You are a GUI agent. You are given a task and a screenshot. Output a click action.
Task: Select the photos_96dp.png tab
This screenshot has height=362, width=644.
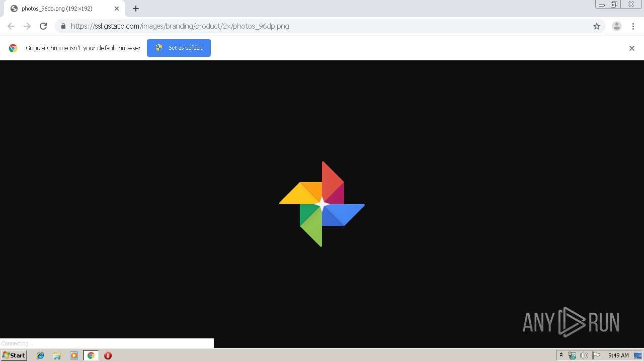[x=64, y=9]
